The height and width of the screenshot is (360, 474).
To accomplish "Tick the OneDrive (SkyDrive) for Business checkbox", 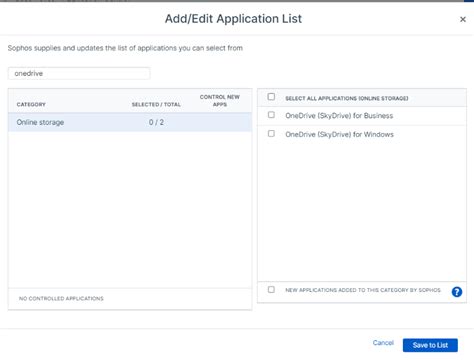I will tap(271, 115).
